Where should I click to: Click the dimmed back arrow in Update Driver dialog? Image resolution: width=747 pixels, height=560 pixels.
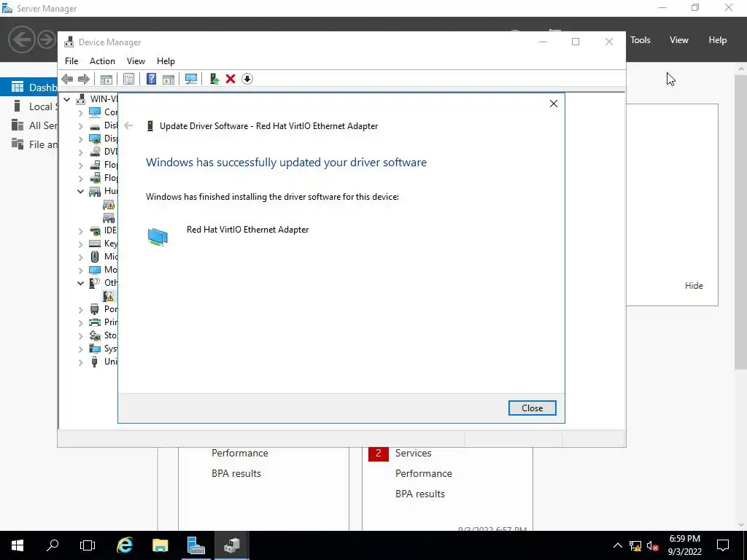point(128,125)
